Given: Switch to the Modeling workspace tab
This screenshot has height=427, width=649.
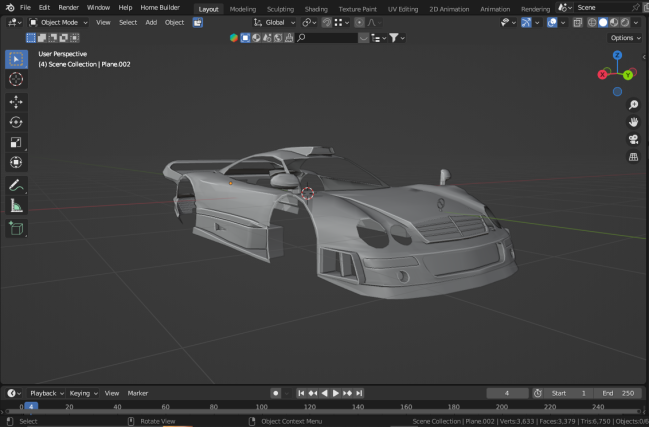Looking at the screenshot, I should tap(243, 9).
